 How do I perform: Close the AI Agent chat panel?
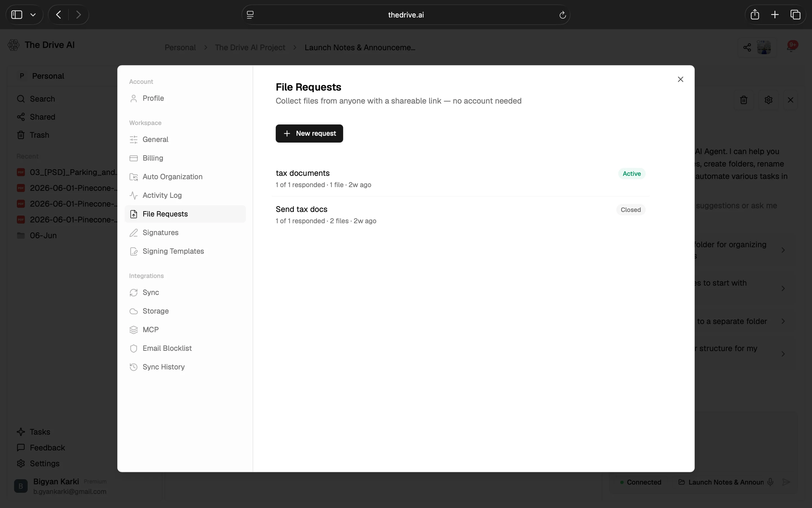(790, 100)
